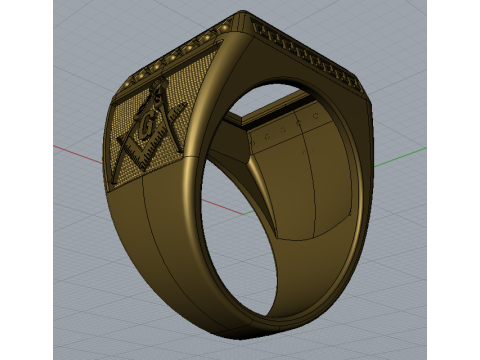The height and width of the screenshot is (360, 480).
Task: Select the greek-key patterned border on top
Action: point(307,55)
